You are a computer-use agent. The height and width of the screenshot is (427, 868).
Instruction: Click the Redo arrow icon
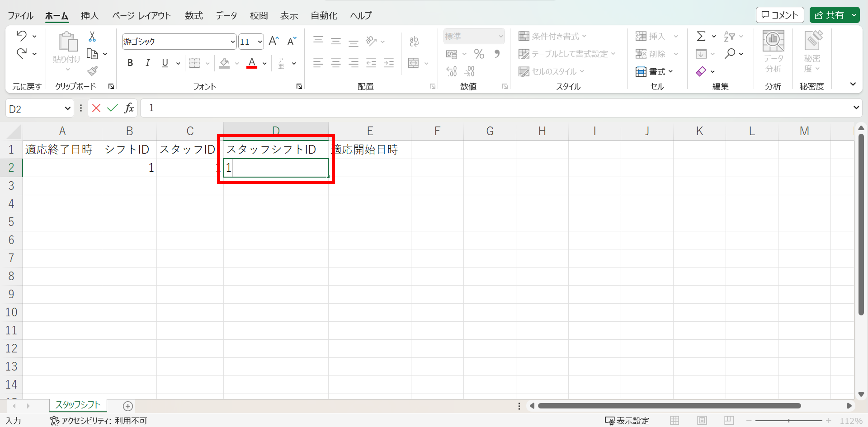tap(22, 53)
